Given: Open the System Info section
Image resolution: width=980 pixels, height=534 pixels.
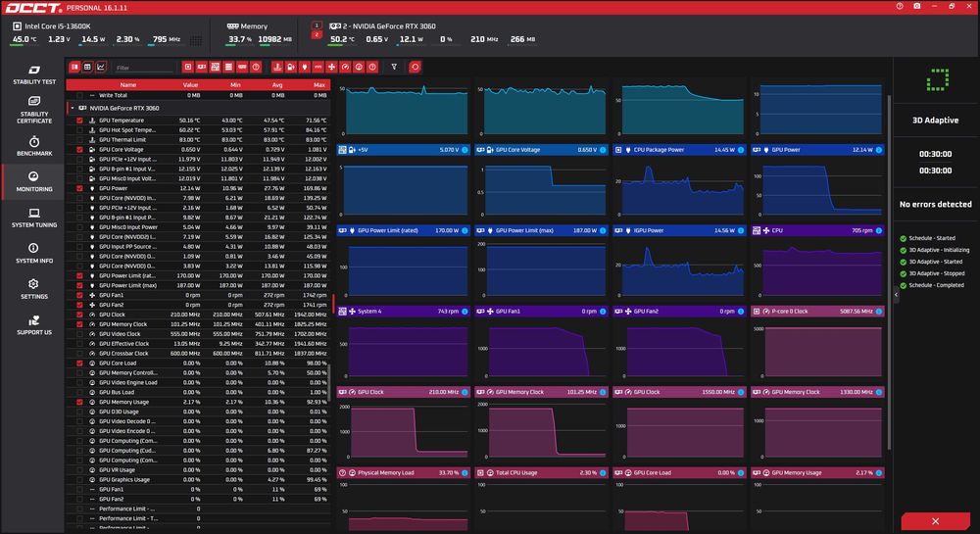Looking at the screenshot, I should (33, 254).
